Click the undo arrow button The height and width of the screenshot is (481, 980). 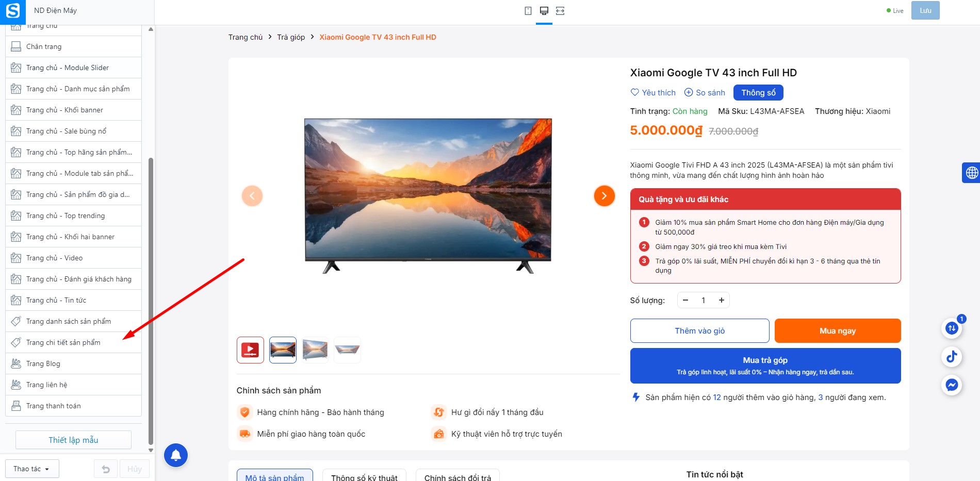point(106,469)
